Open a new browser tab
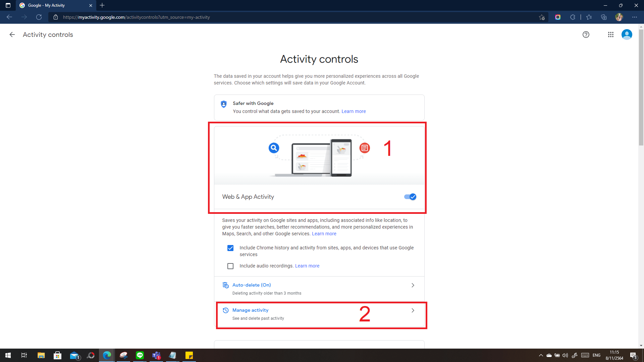This screenshot has height=362, width=644. pyautogui.click(x=102, y=5)
